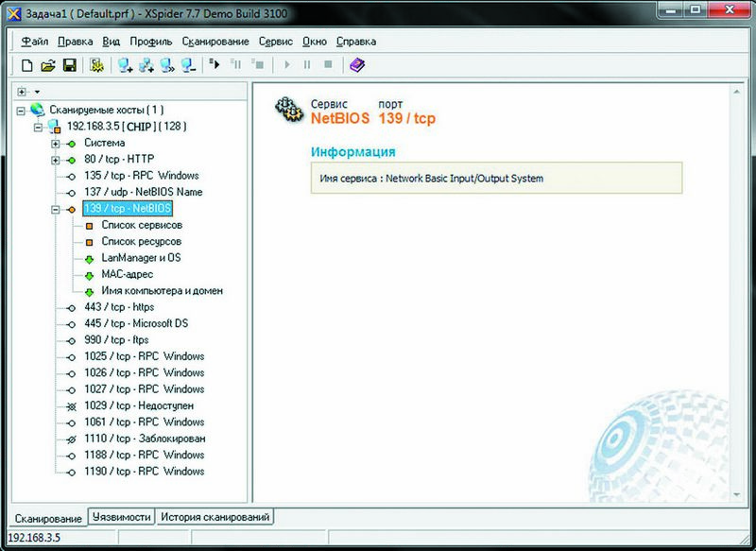Select 1025 / tcp - RPC Windows row
The height and width of the screenshot is (551, 756).
145,356
